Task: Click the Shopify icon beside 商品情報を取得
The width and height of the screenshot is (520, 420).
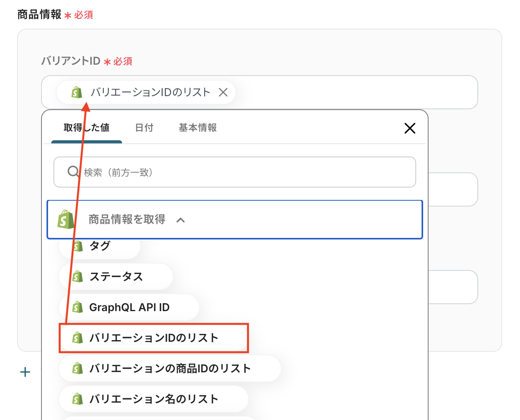Action: tap(65, 220)
